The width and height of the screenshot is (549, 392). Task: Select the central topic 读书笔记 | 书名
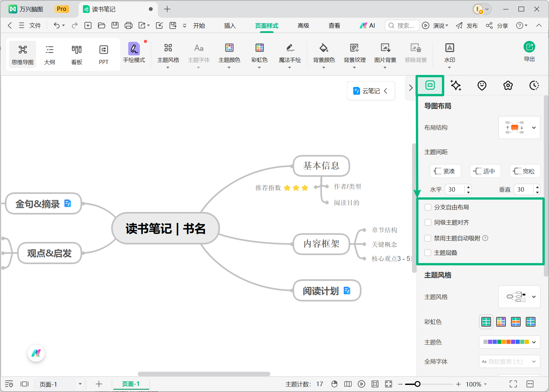pyautogui.click(x=166, y=228)
